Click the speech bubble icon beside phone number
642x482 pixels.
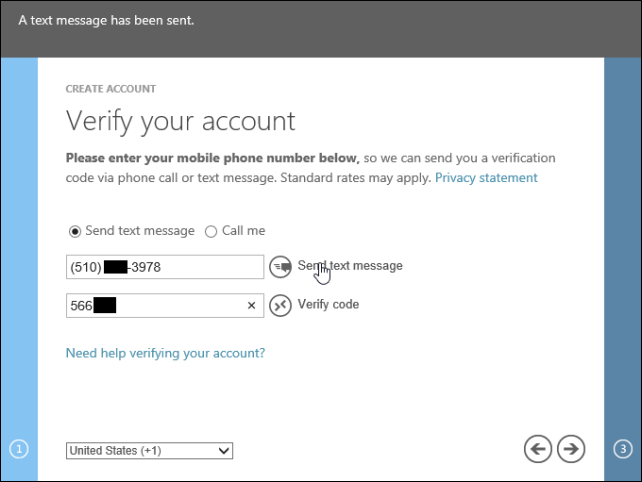tap(281, 266)
